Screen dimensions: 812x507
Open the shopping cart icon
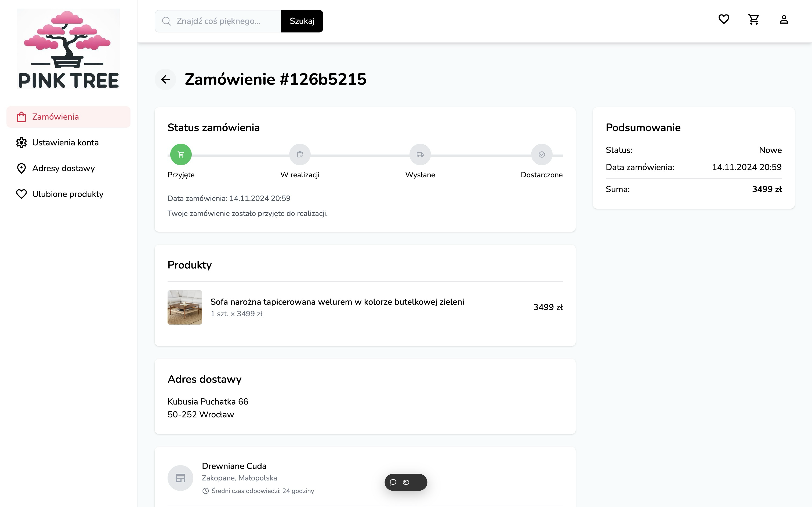(754, 19)
